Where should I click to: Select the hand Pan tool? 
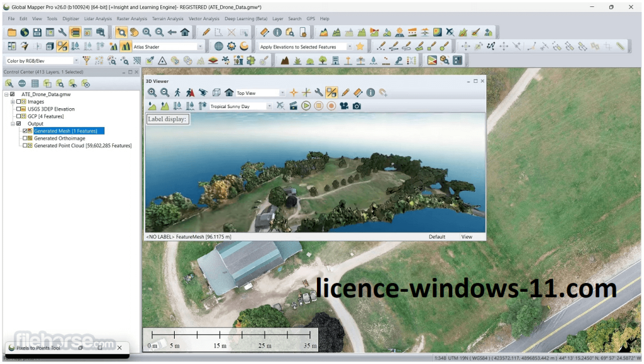[134, 32]
